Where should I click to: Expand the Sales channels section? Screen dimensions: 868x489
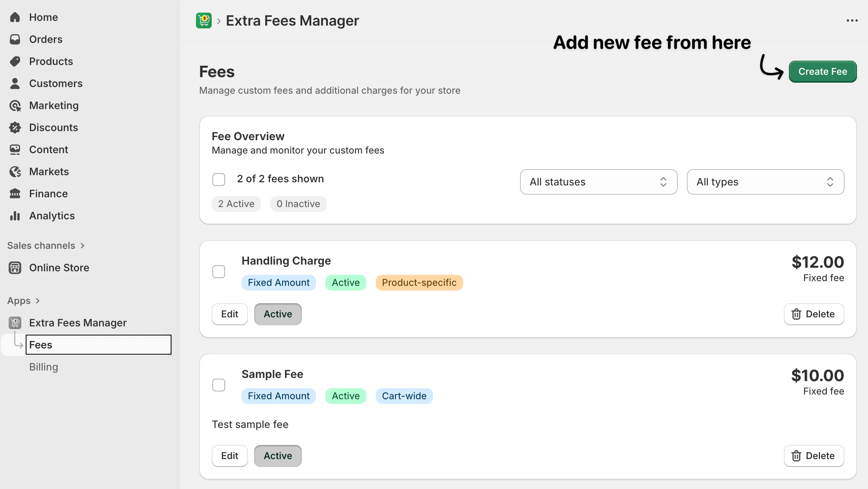pyautogui.click(x=46, y=246)
